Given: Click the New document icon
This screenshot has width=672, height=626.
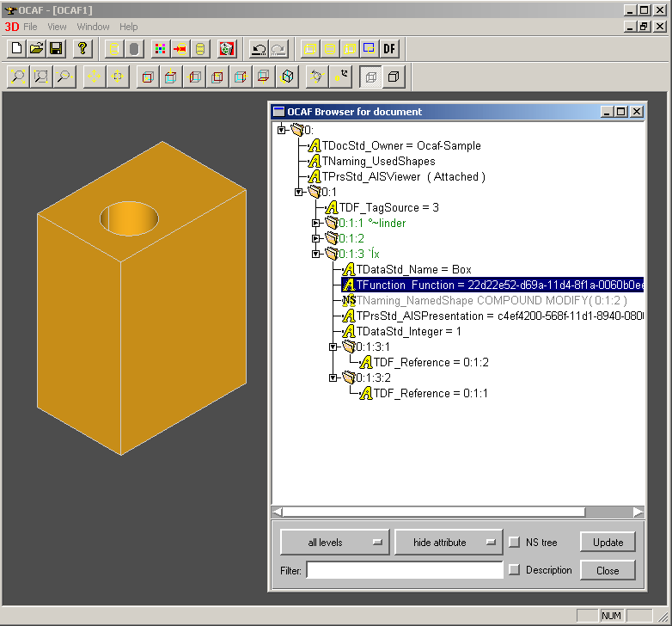Looking at the screenshot, I should pos(16,49).
